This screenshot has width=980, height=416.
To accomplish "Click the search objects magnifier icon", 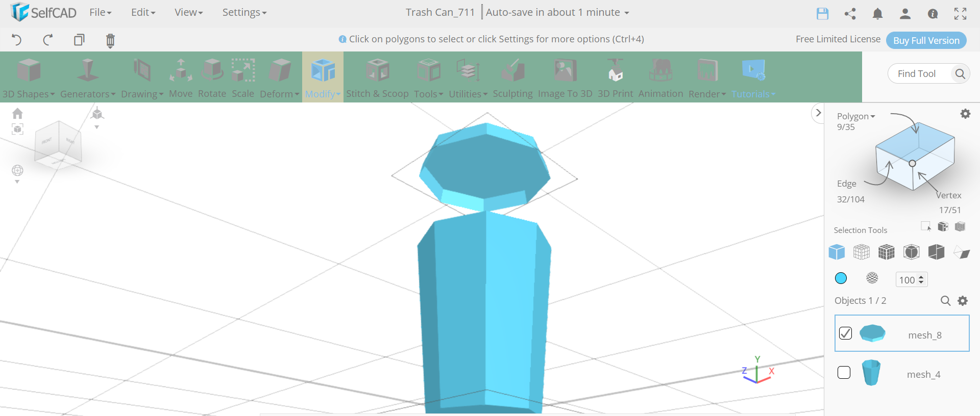I will point(945,301).
